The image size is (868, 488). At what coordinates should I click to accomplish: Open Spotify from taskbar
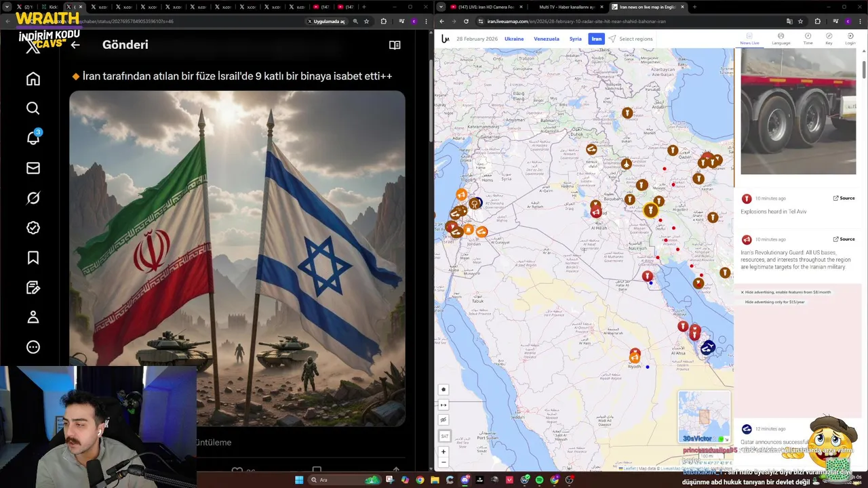539,480
